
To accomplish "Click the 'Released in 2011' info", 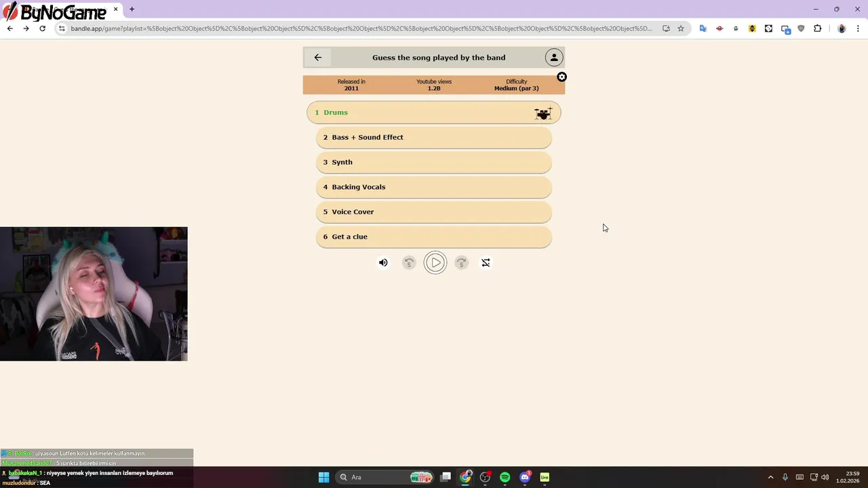I will tap(351, 85).
